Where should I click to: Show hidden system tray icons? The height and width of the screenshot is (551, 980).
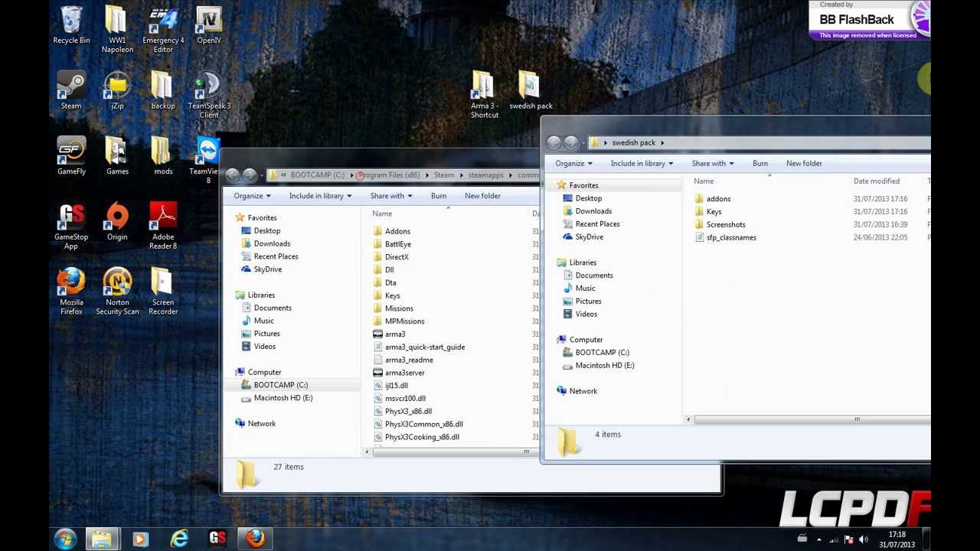tap(819, 540)
